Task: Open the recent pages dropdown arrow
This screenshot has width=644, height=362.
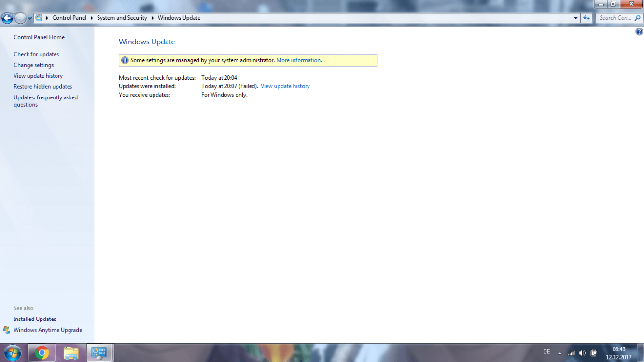Action: (29, 18)
